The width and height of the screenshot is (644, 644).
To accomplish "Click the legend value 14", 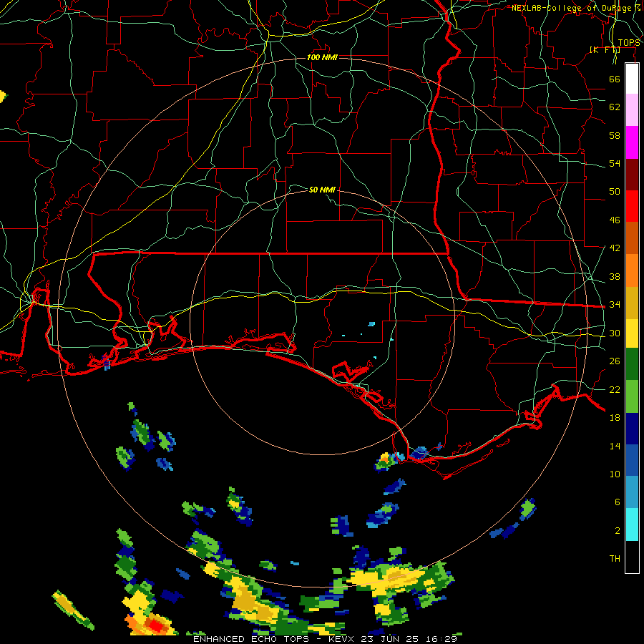I will (x=615, y=446).
